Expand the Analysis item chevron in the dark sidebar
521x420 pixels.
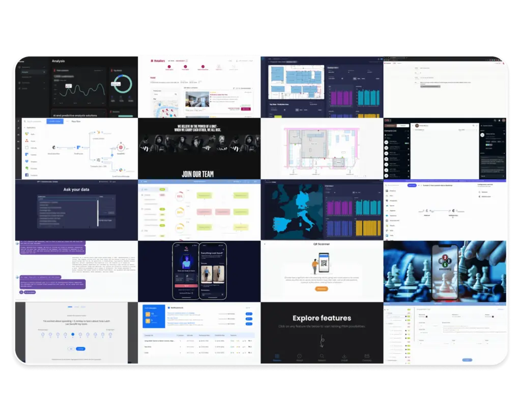[x=44, y=72]
